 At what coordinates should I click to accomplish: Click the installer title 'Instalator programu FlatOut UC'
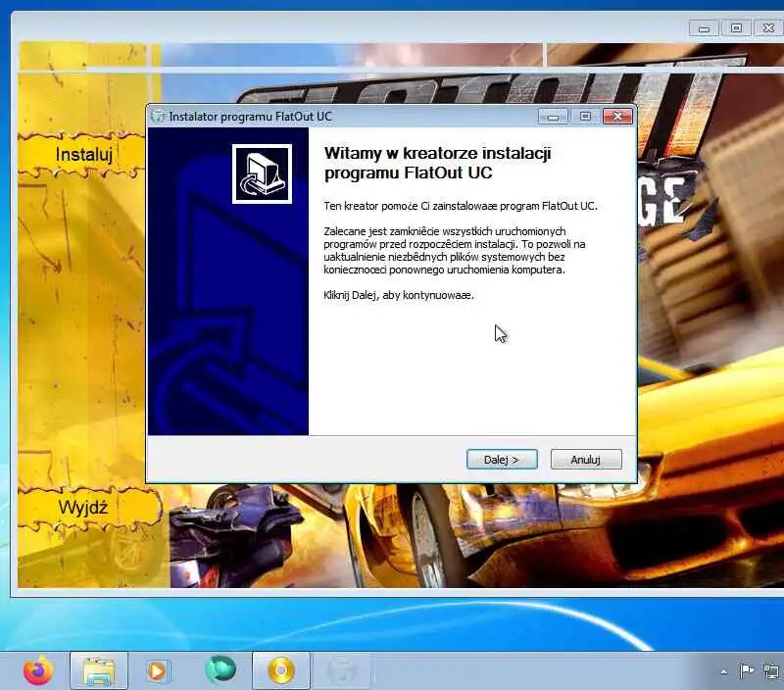pyautogui.click(x=250, y=117)
